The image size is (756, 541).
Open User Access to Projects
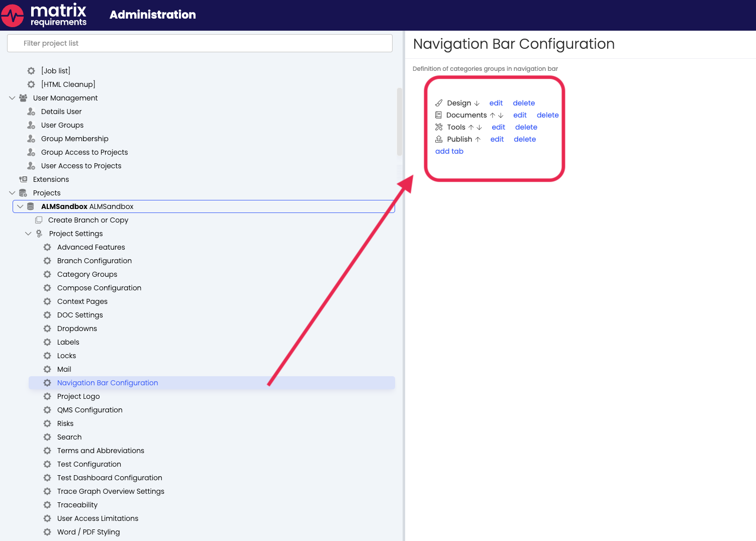coord(81,166)
